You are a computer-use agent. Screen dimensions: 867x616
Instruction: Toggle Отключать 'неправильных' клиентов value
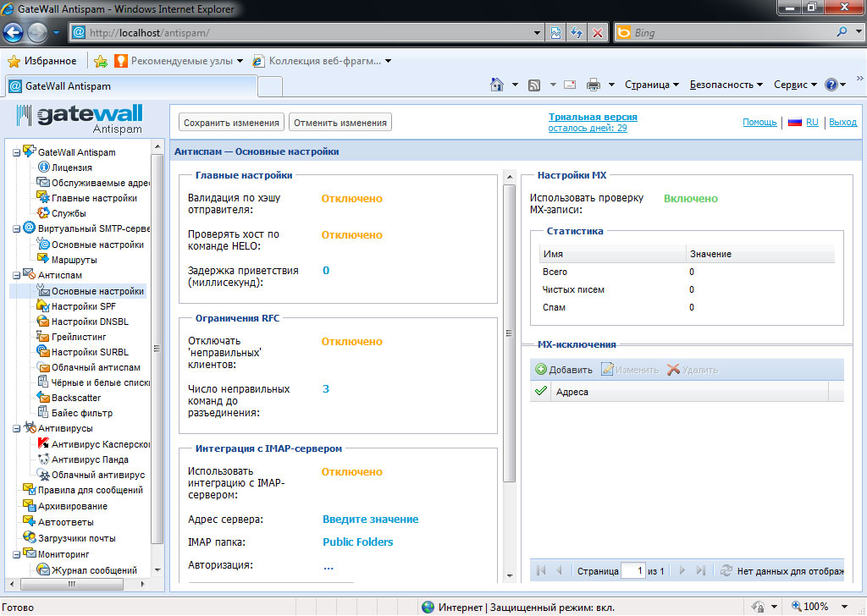[351, 342]
